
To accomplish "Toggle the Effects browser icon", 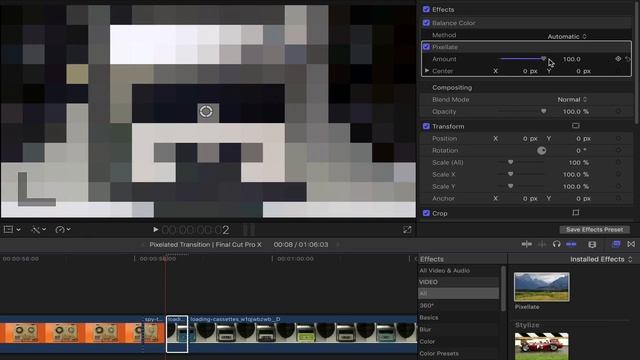I will click(x=616, y=244).
